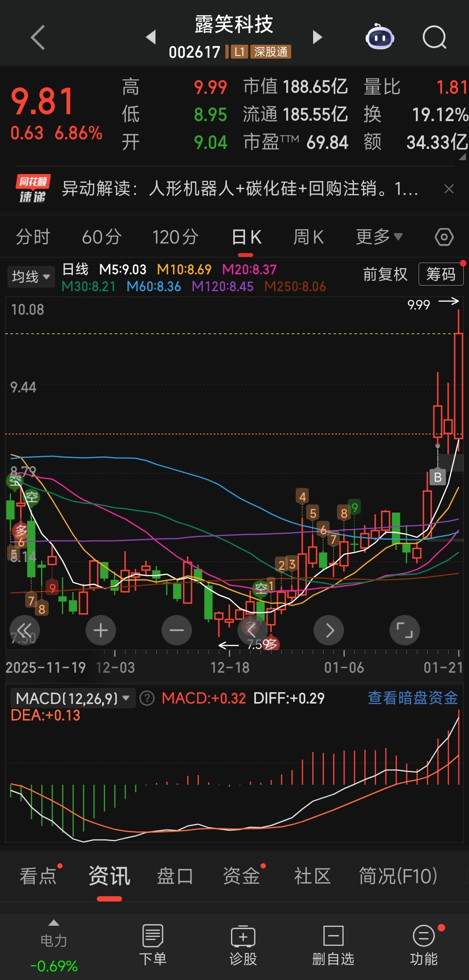Open the MACD(12,26,9) indicator dropdown
Screen dimensions: 469x980
coord(73,698)
